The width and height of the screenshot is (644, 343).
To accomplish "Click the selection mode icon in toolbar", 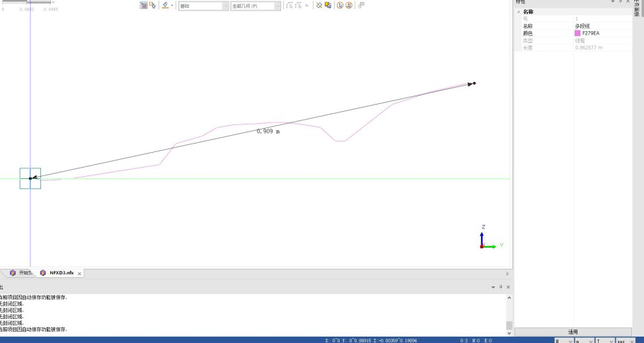I will click(144, 5).
